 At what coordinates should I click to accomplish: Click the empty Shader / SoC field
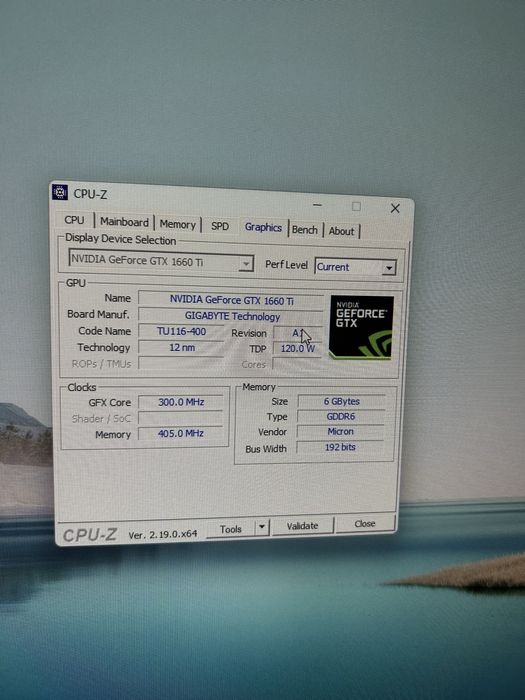181,417
